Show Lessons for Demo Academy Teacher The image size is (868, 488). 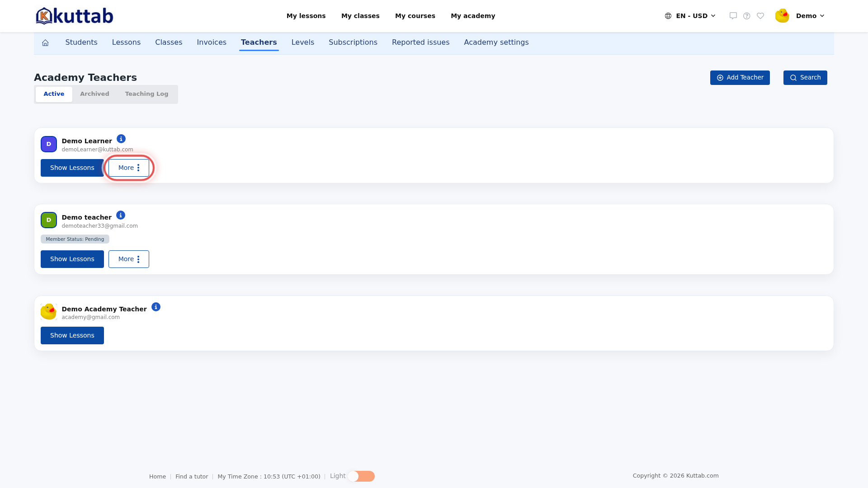pos(72,335)
